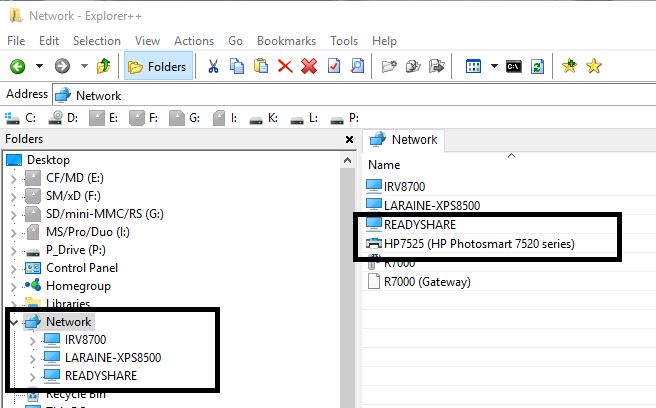Click the Search magnifier icon

click(x=357, y=66)
